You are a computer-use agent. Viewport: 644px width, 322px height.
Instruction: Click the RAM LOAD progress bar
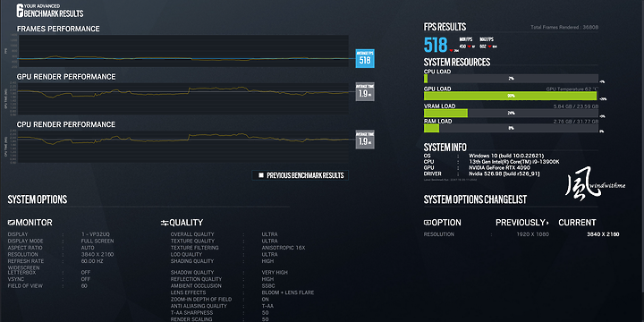[x=511, y=128]
